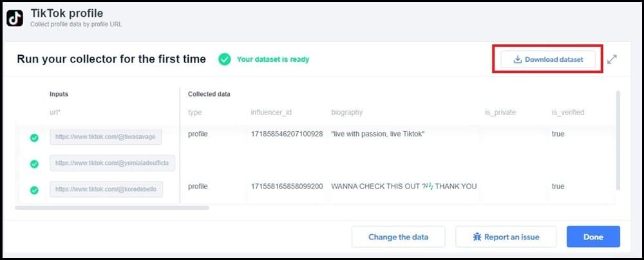
Task: Select the tiwasavage URL input field
Action: 106,137
